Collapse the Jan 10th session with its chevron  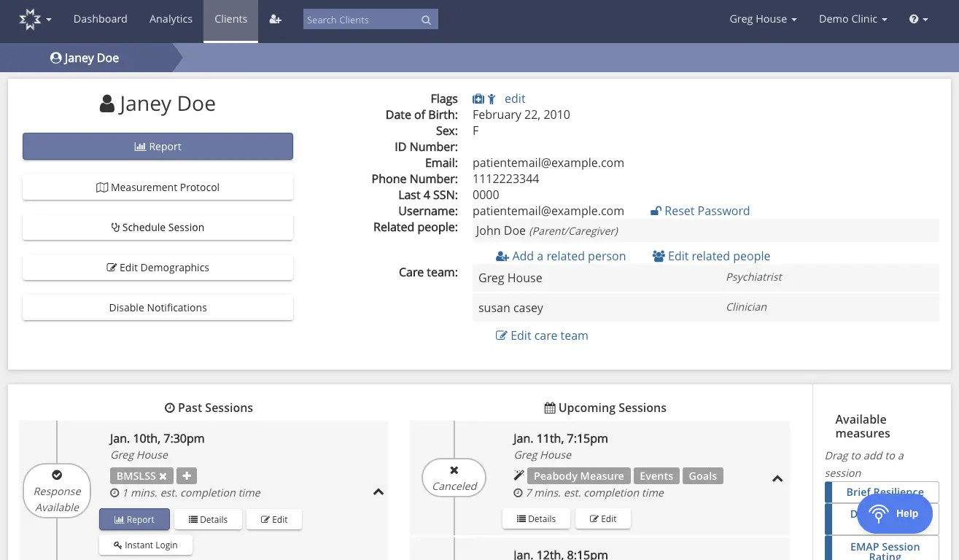[x=378, y=492]
